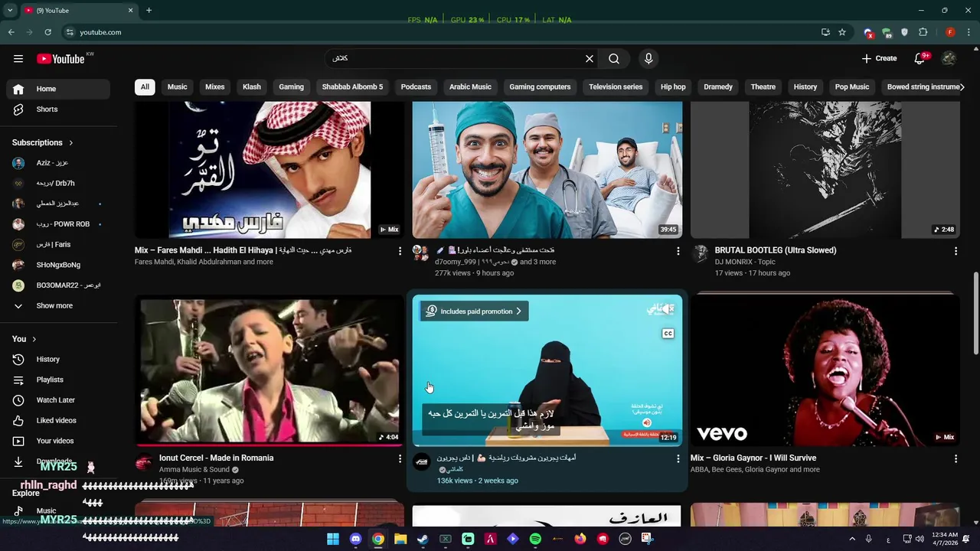This screenshot has height=551, width=980.
Task: Open Discord from the taskbar
Action: tap(355, 539)
